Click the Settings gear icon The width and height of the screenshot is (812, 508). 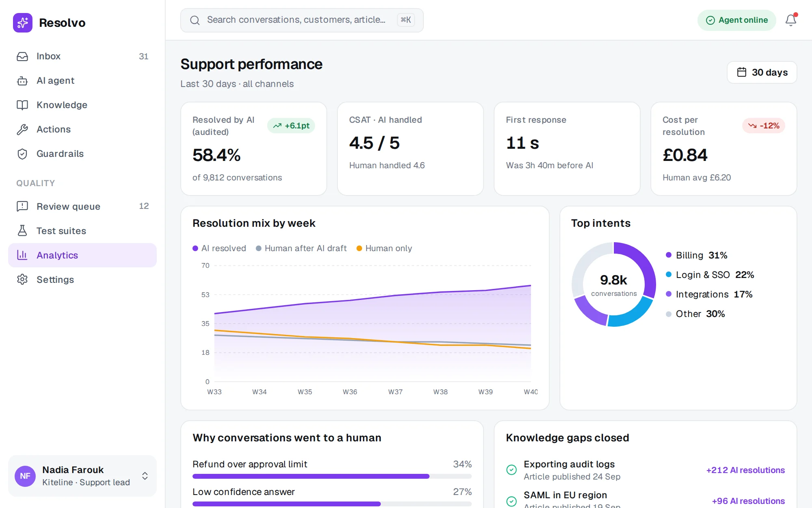pos(22,280)
